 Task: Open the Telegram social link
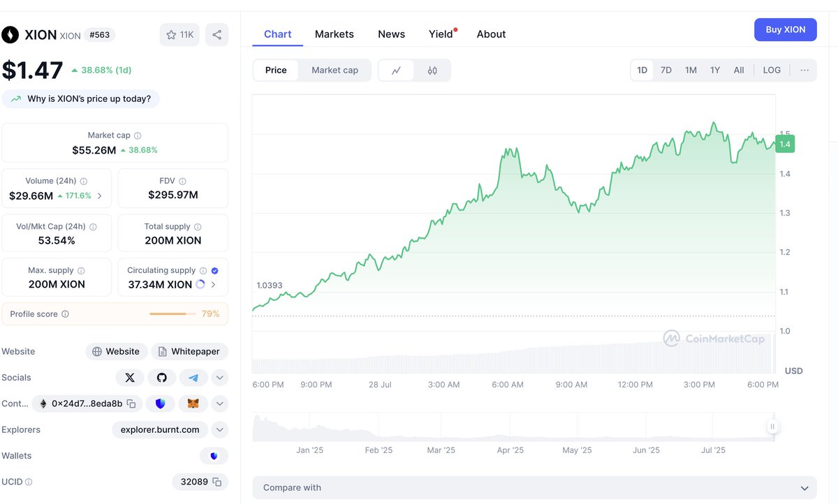pyautogui.click(x=193, y=378)
